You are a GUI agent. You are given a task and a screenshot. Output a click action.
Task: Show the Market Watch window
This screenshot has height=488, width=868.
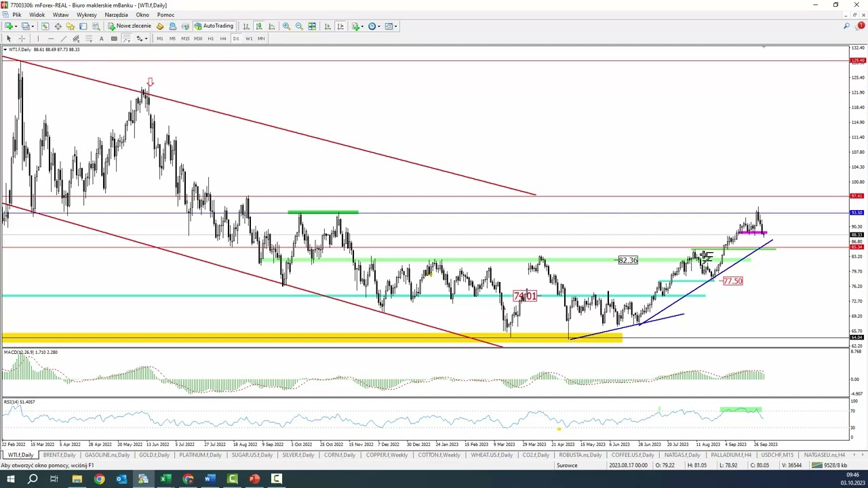(45, 26)
